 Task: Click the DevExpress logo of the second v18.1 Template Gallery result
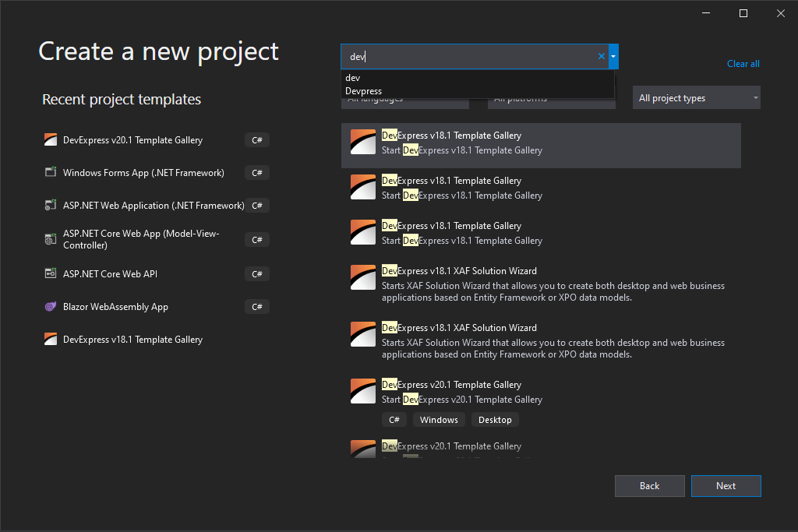pyautogui.click(x=363, y=187)
